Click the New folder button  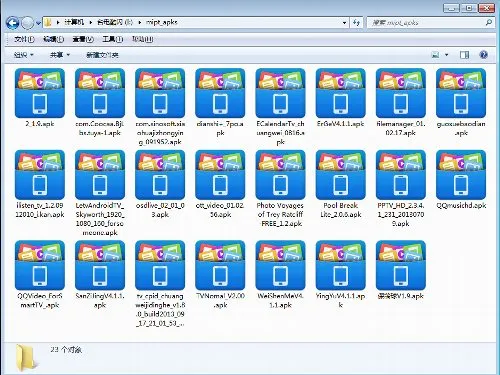(102, 55)
